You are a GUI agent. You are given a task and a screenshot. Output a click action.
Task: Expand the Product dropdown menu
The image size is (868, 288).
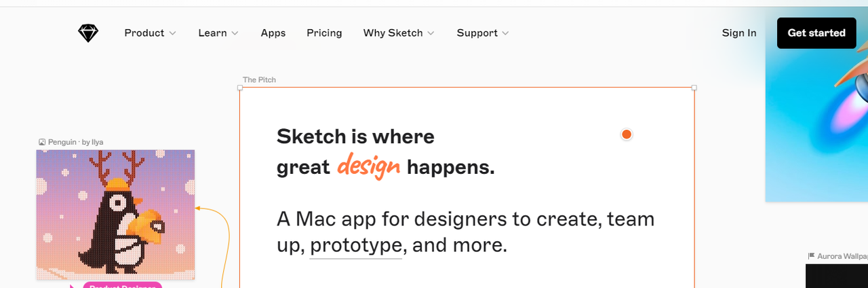click(150, 33)
